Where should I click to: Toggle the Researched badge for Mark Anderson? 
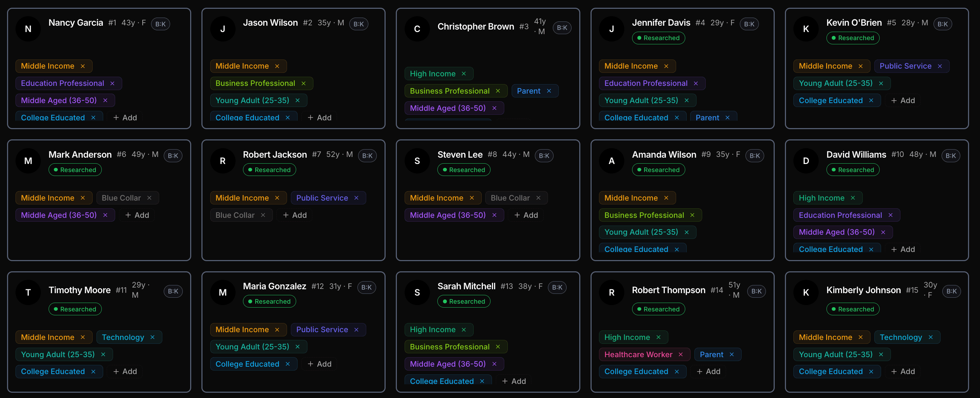75,170
